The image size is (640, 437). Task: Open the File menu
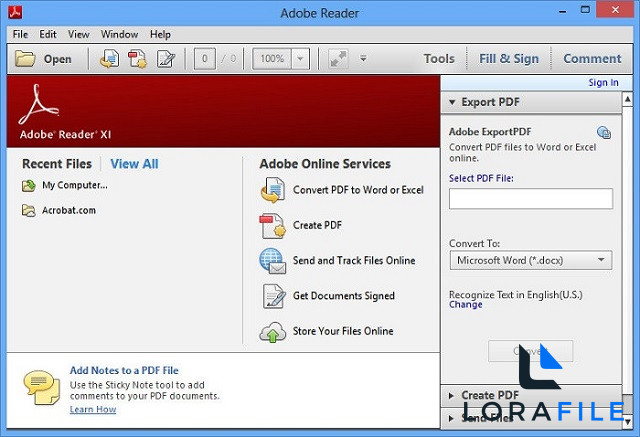tap(20, 34)
